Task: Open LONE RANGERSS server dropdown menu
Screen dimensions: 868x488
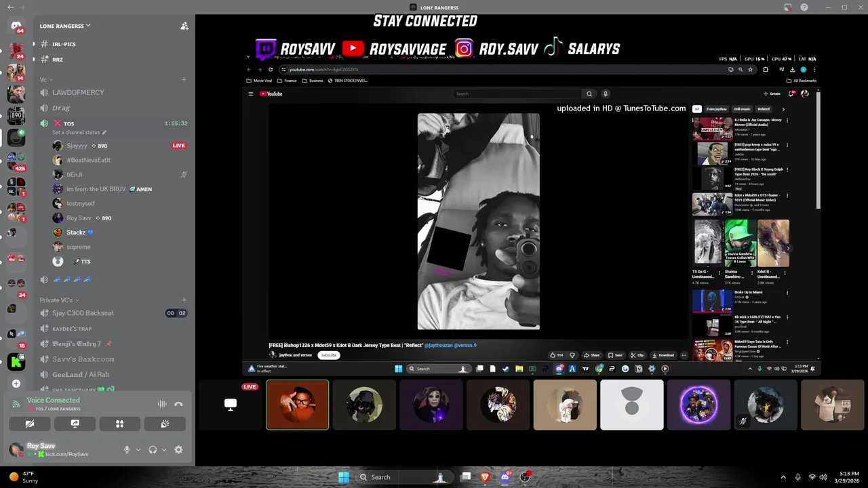Action: [65, 26]
